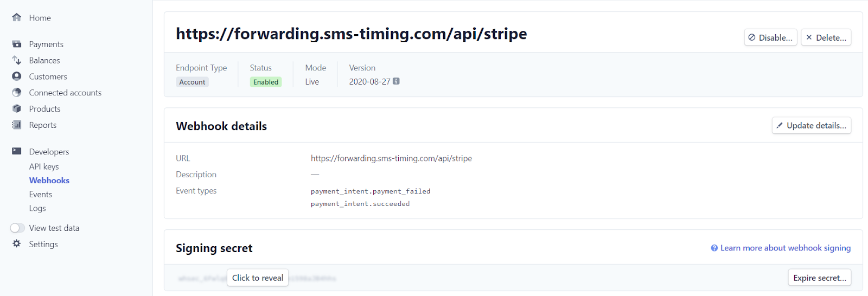Click the Settings gear icon

point(17,243)
